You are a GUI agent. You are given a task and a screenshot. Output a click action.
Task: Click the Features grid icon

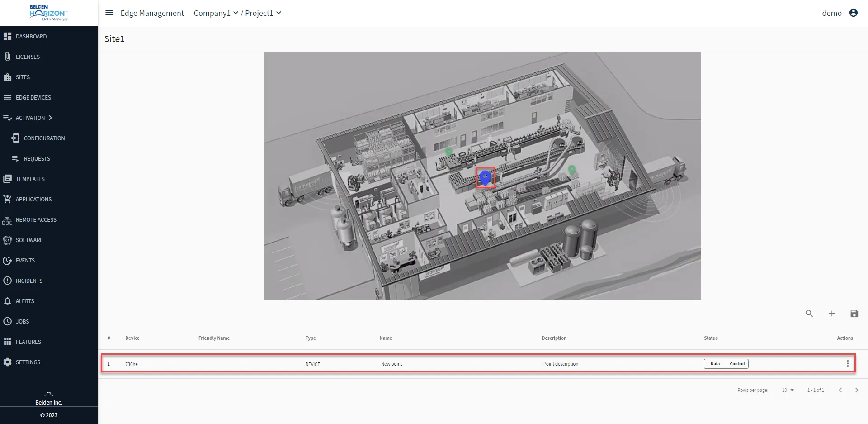[7, 342]
